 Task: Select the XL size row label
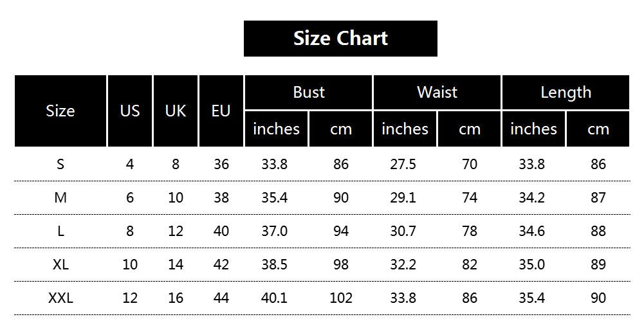click(60, 264)
